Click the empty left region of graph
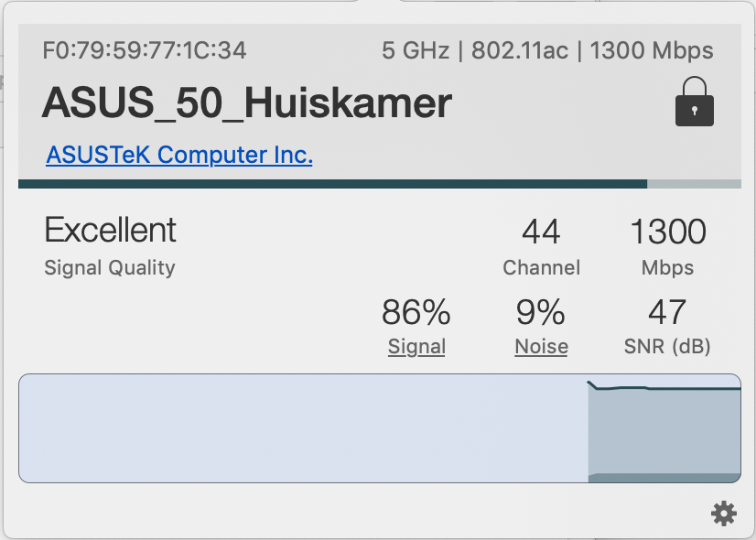Viewport: 756px width, 540px height. pos(303,428)
